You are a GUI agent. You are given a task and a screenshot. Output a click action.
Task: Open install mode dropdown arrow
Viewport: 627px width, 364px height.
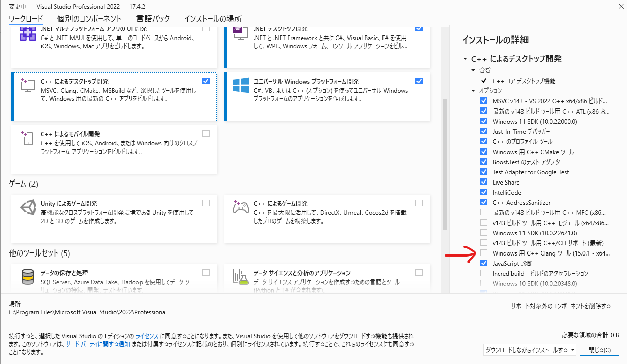pyautogui.click(x=573, y=350)
